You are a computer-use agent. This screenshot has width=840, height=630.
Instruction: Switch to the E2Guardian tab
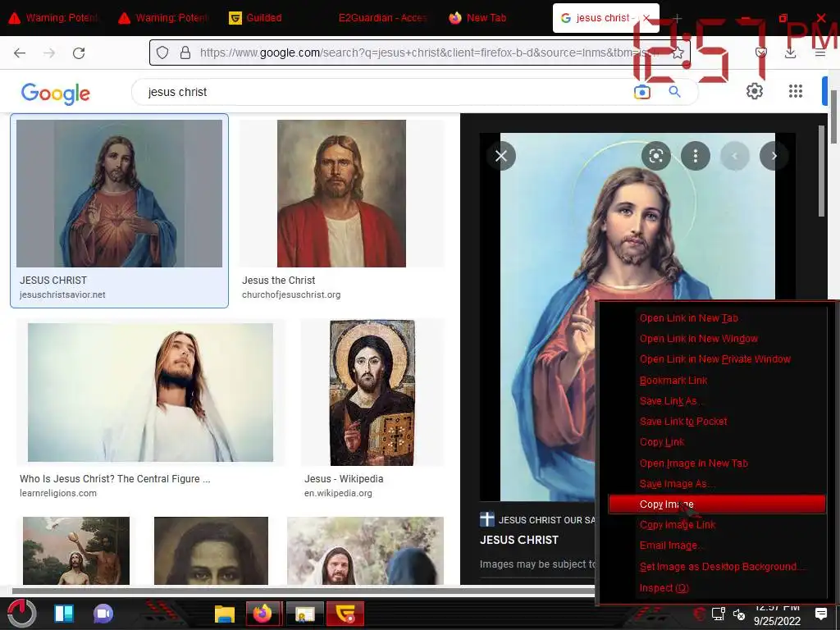(382, 18)
